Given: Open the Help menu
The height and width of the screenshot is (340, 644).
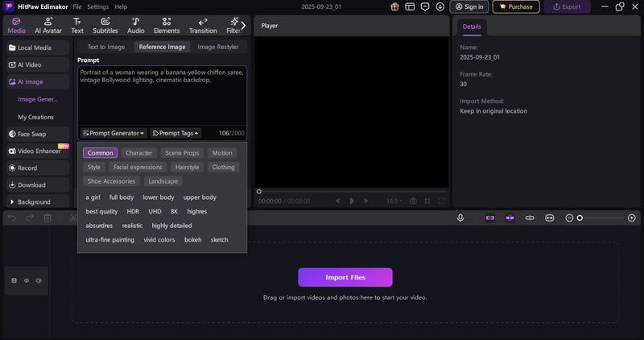Looking at the screenshot, I should (x=121, y=6).
